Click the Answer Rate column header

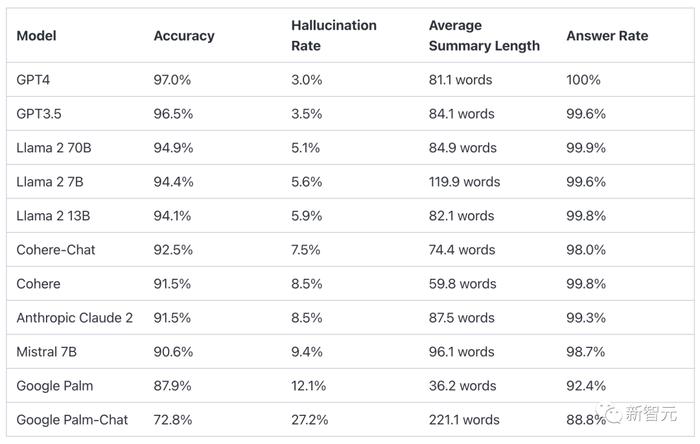(607, 36)
